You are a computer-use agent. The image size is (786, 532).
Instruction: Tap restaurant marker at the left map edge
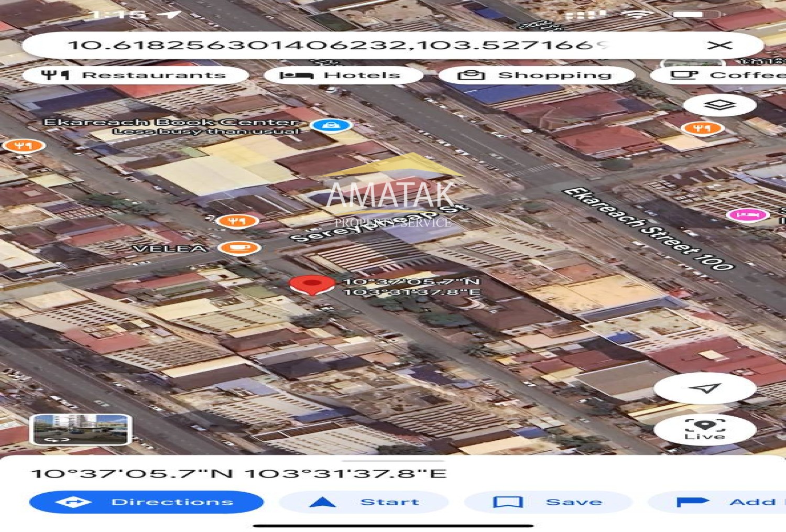tap(23, 146)
